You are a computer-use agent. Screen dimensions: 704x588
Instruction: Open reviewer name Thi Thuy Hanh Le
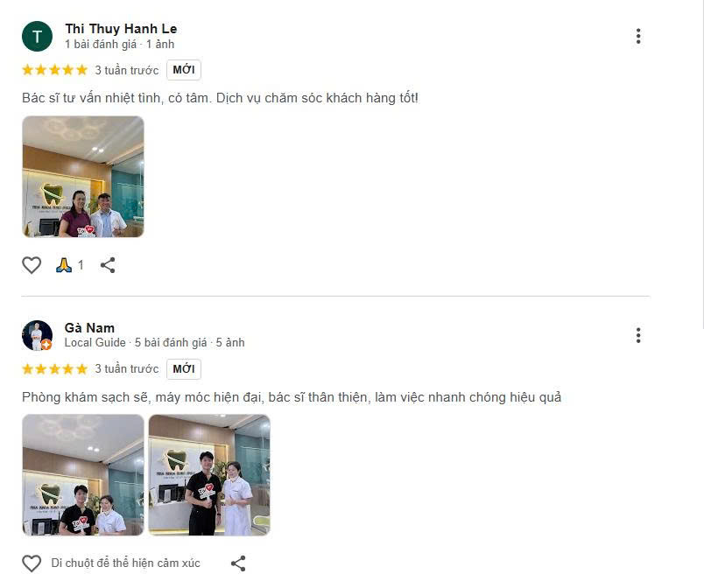[x=121, y=29]
